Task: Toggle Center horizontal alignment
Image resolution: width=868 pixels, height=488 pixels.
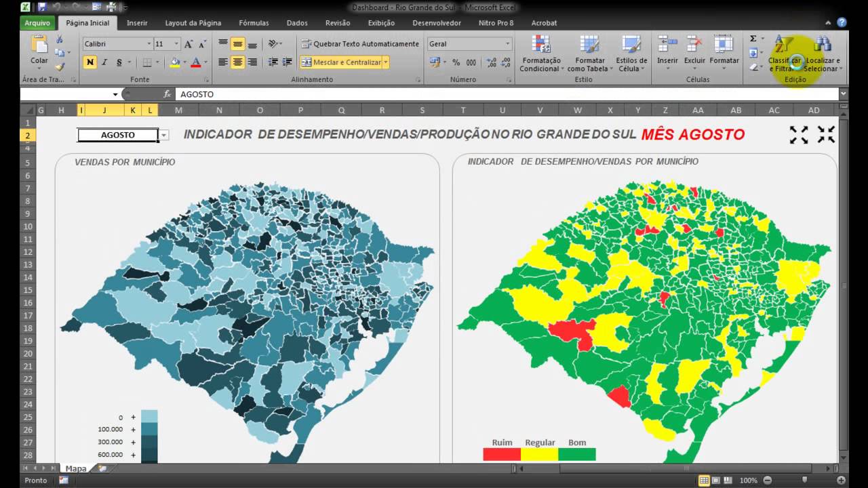Action: [237, 62]
